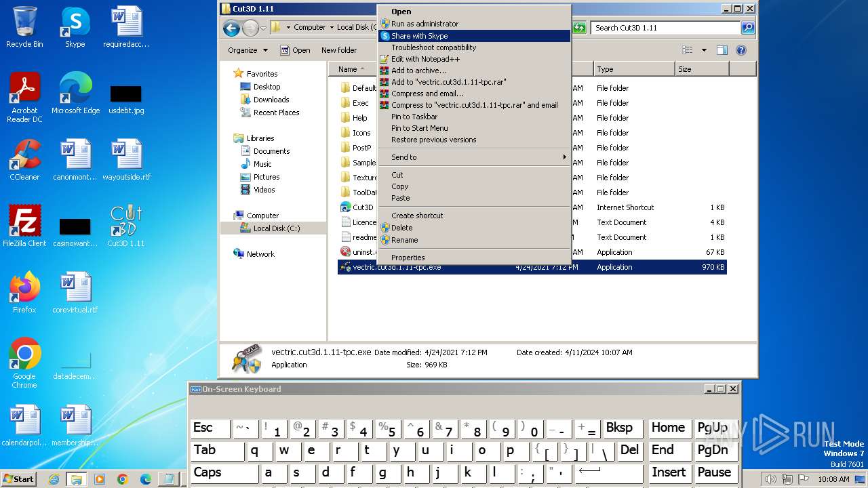
Task: Choose Compress and email... option
Action: 474,94
